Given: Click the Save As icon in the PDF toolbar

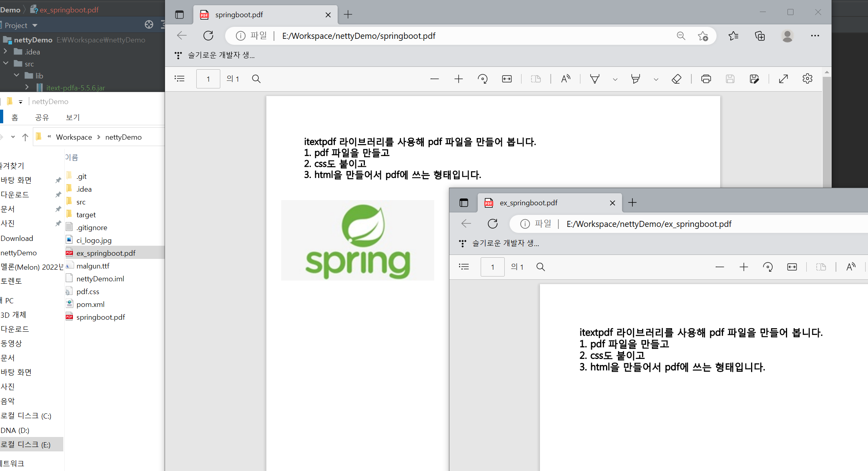Looking at the screenshot, I should click(x=754, y=79).
